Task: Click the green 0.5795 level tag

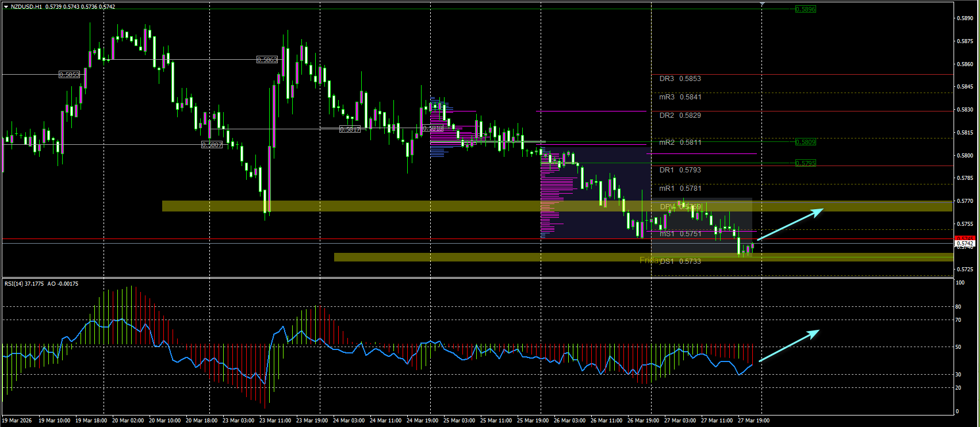Action: 805,163
